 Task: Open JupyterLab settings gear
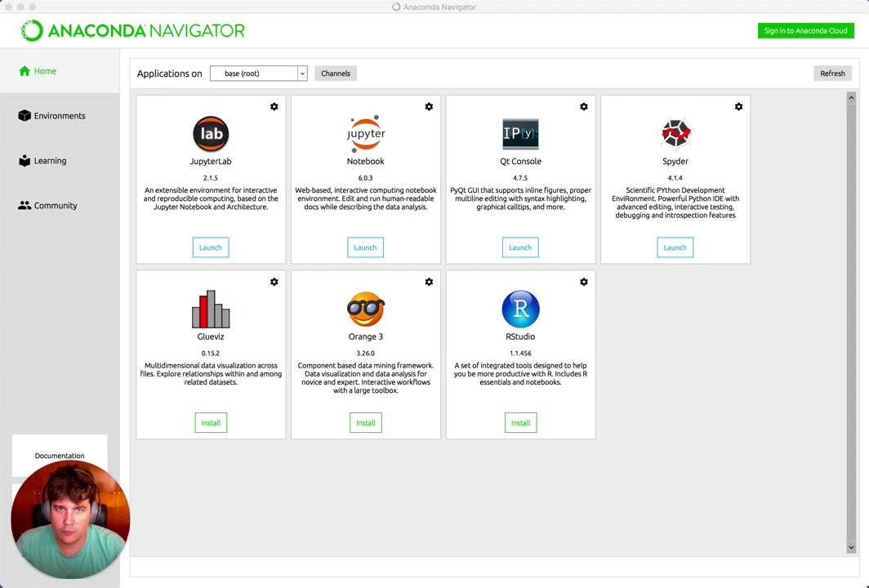pyautogui.click(x=274, y=106)
